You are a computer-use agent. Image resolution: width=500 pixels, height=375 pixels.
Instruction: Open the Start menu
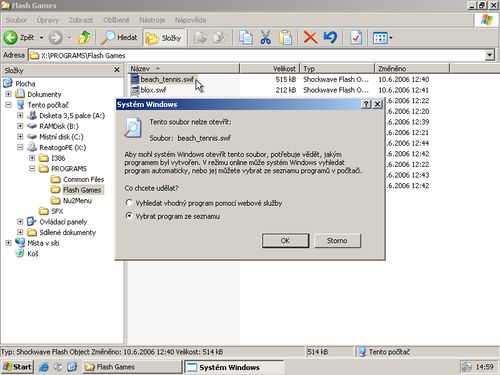click(17, 367)
